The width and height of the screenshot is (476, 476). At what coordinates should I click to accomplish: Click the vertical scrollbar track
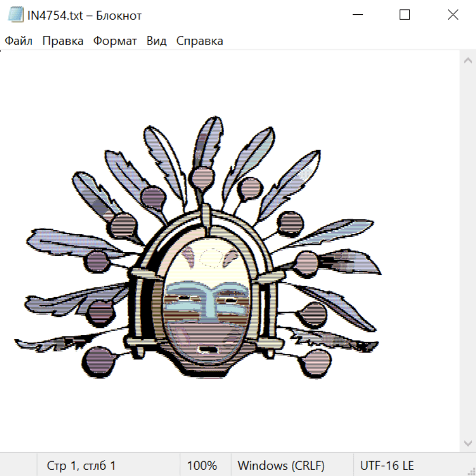pyautogui.click(x=468, y=249)
